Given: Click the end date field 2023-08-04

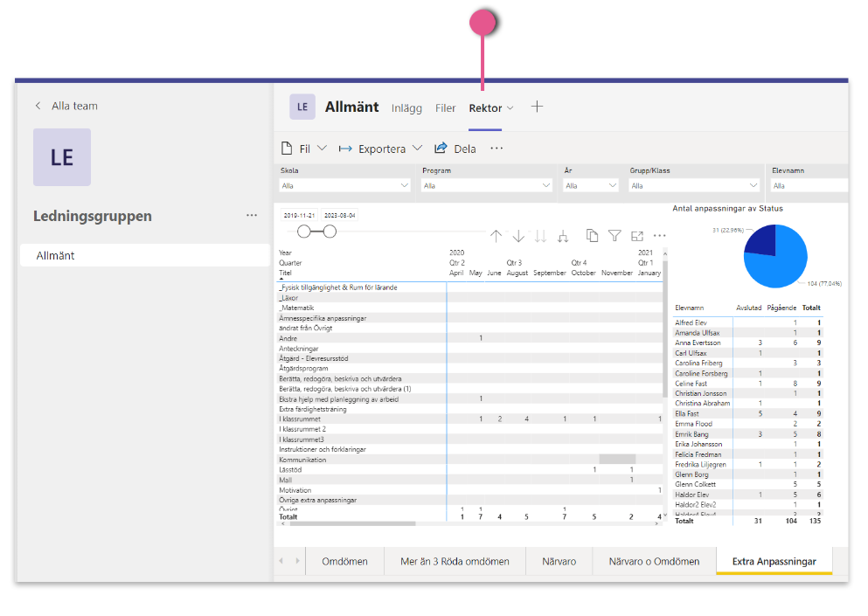Looking at the screenshot, I should (340, 215).
